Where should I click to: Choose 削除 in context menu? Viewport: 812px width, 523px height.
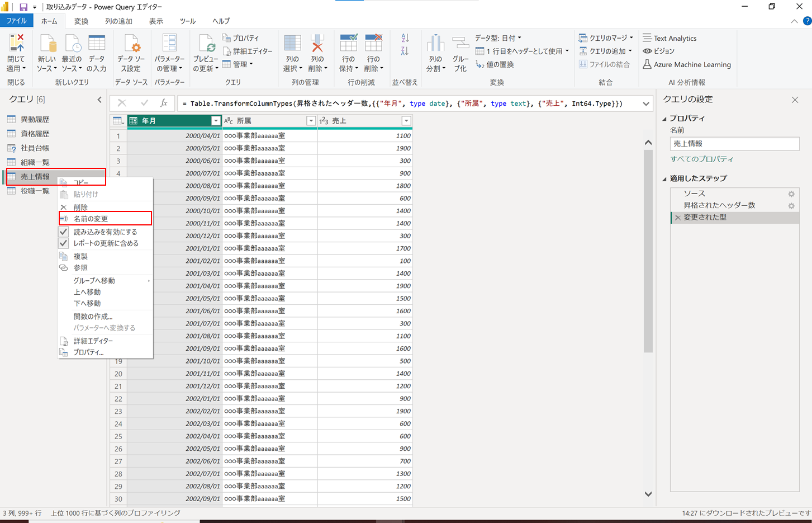click(105, 207)
